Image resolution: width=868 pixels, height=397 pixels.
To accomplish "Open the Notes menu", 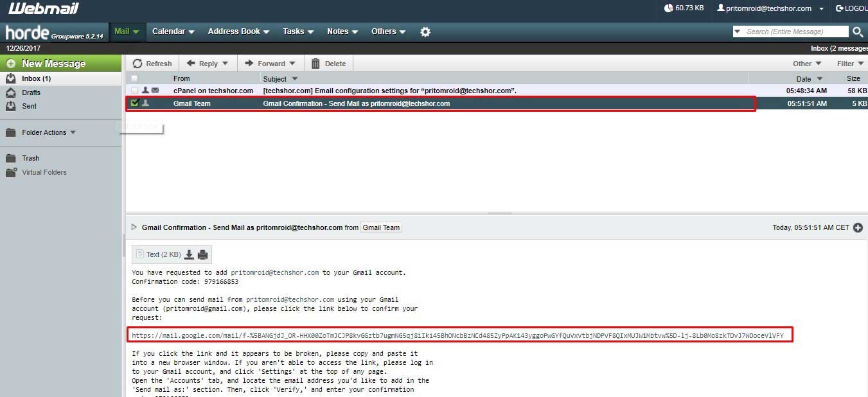I will tap(342, 31).
